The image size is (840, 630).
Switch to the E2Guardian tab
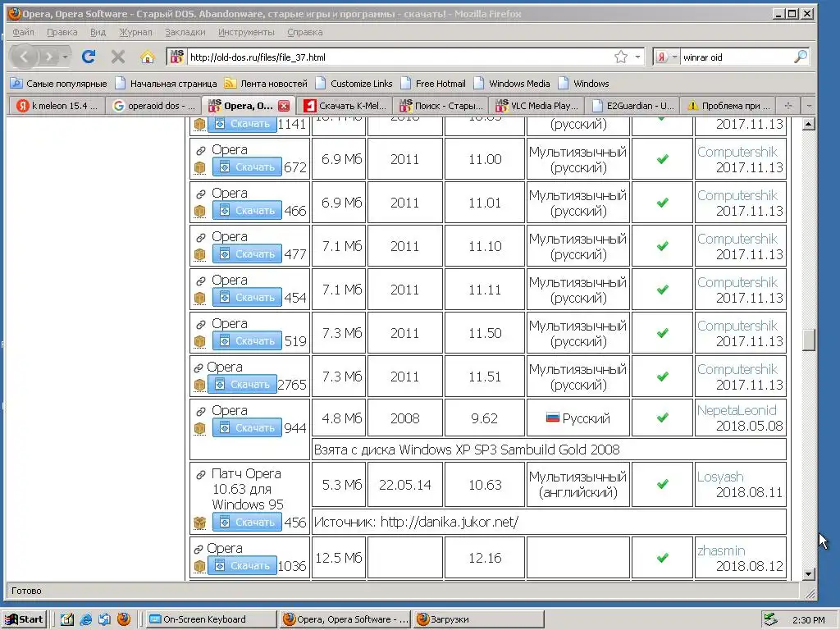(632, 106)
